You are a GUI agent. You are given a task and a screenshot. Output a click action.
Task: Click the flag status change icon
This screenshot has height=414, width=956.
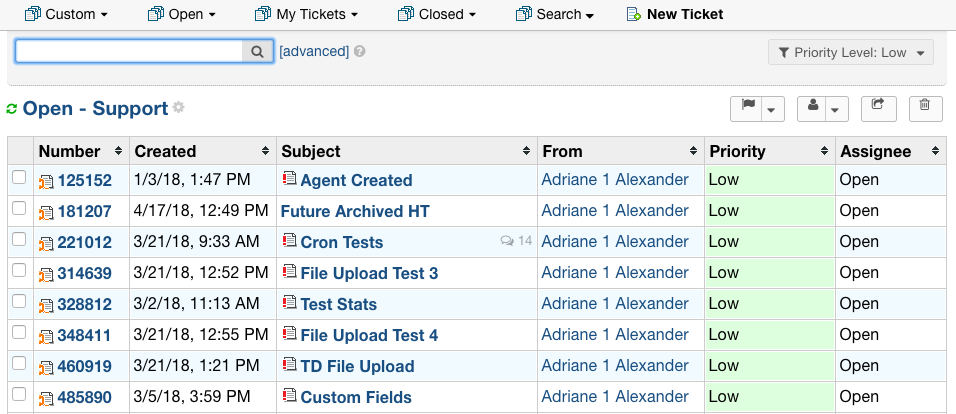(747, 105)
